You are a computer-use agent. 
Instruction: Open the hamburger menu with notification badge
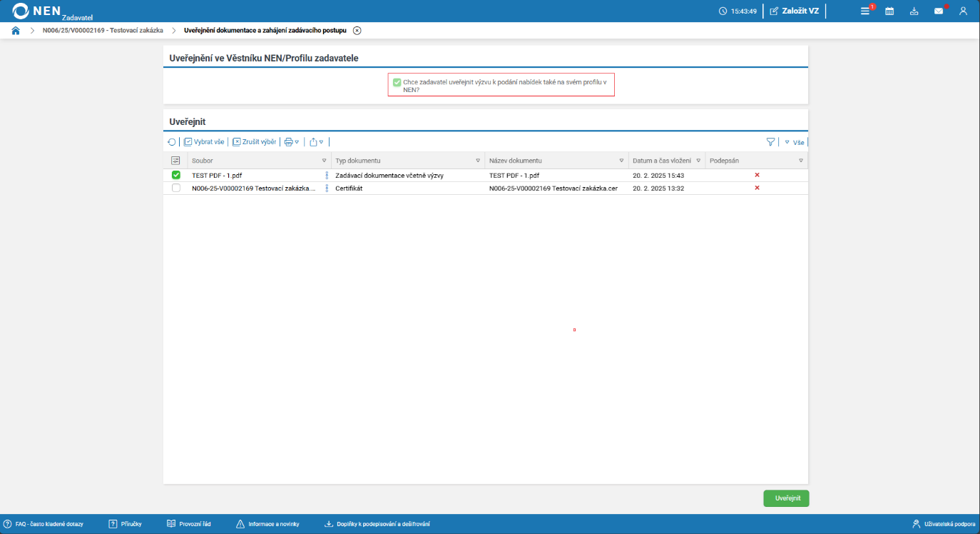865,11
